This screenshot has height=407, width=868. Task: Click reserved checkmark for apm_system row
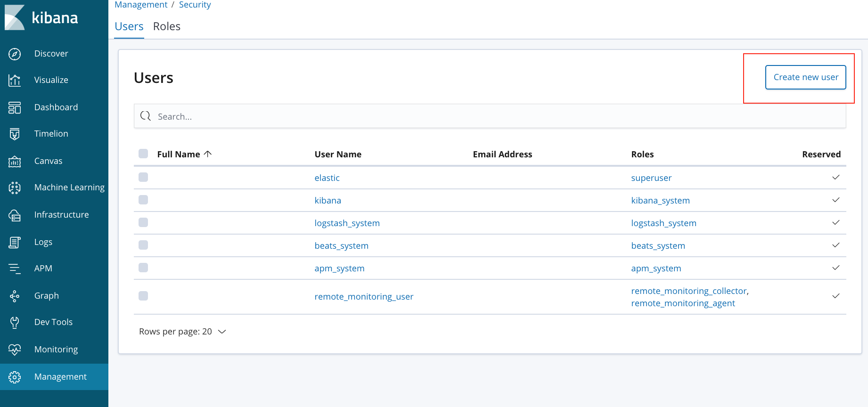tap(835, 268)
